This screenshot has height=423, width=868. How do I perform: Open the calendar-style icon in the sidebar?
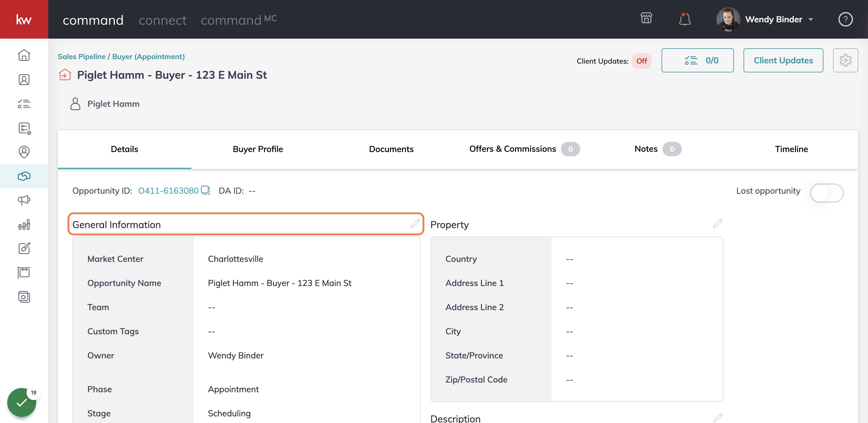point(24,272)
